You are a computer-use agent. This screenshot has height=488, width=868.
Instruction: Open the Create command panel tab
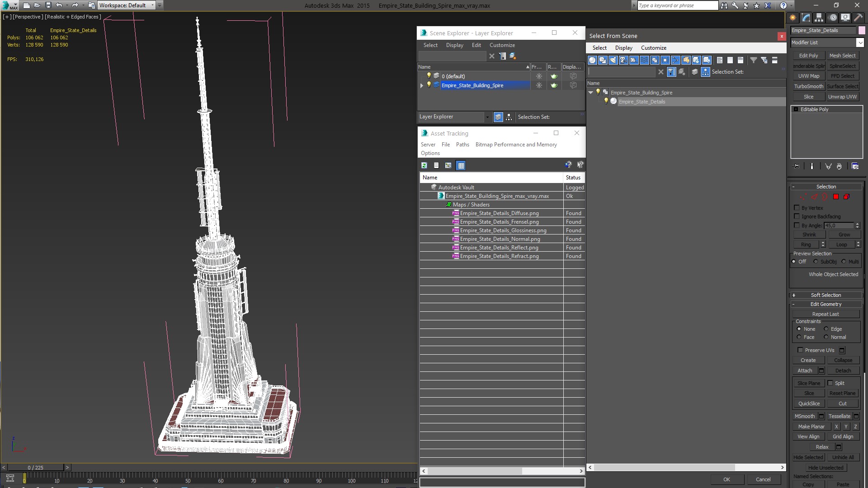coord(793,18)
